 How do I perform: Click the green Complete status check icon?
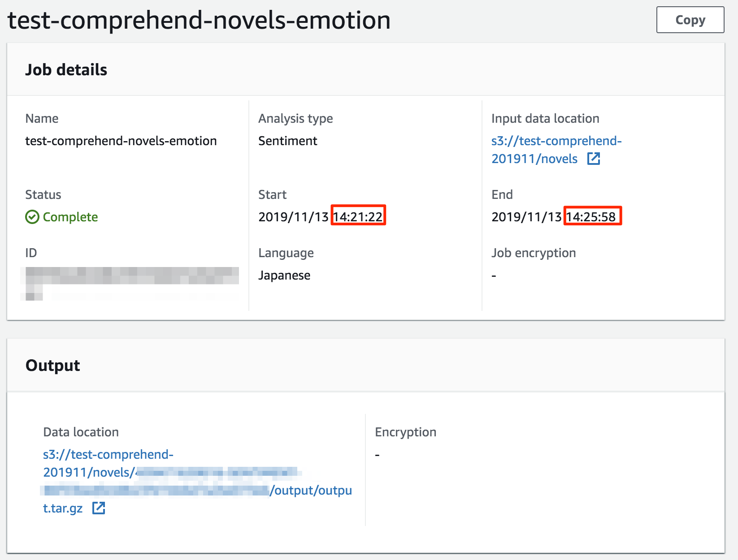coord(32,217)
